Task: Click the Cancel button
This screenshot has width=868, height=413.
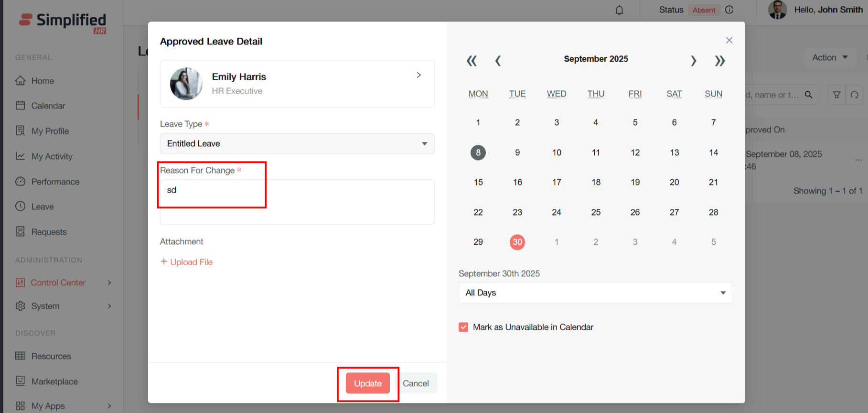Action: click(x=416, y=383)
